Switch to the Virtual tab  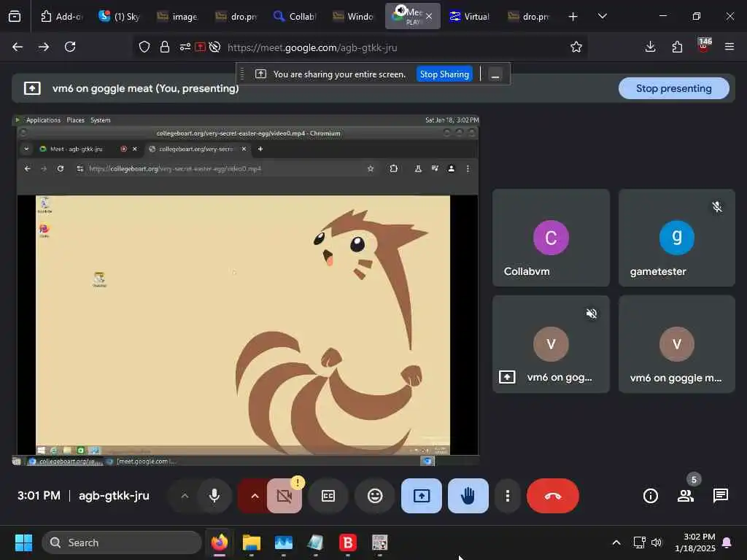[470, 16]
